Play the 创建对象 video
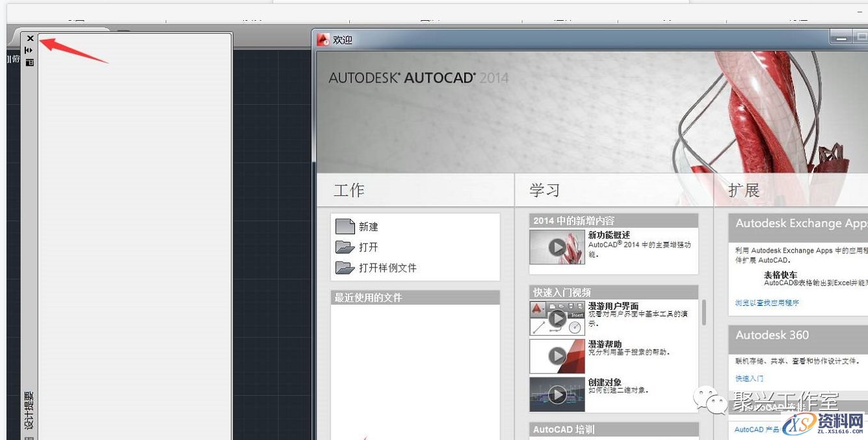Screen dimensions: 868x440 click(557, 394)
